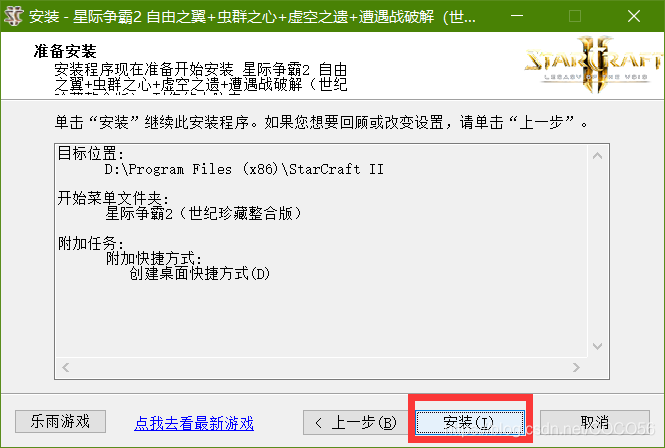
Task: Click the window title bar text
Action: [252, 17]
